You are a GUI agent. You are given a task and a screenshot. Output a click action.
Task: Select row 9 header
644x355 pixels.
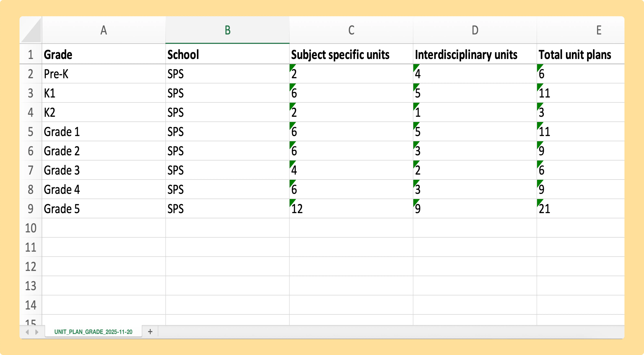coord(31,208)
